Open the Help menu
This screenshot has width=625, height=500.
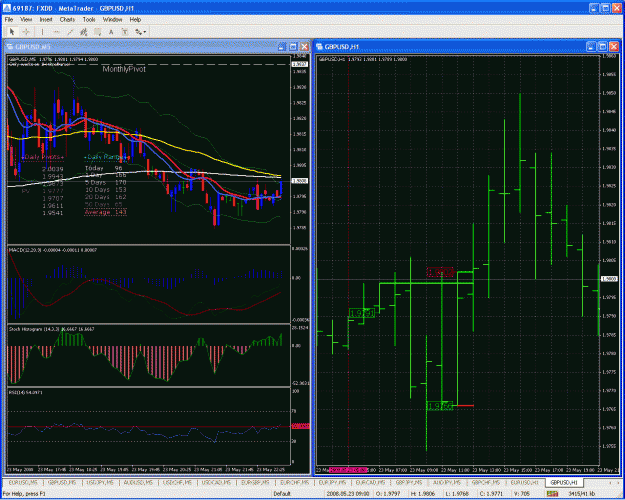coord(135,20)
